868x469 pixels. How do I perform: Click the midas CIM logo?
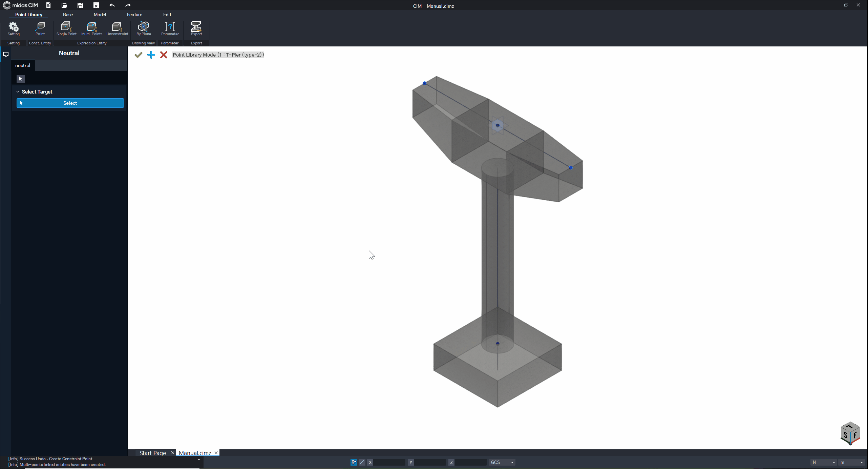(21, 5)
